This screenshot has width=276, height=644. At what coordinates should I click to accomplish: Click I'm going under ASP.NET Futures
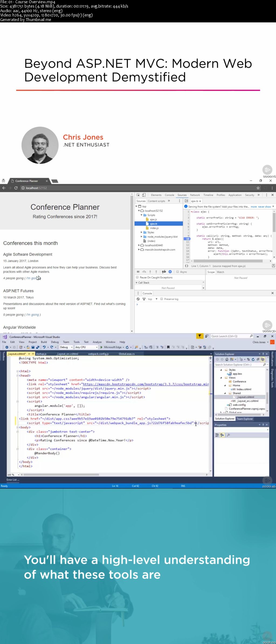pyautogui.click(x=33, y=315)
